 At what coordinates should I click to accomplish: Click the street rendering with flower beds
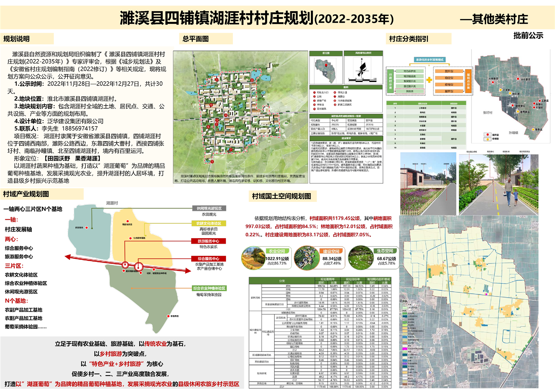[428, 184]
